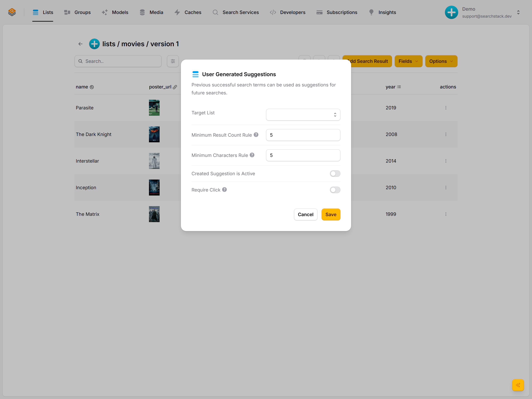This screenshot has width=532, height=399.
Task: Open the Caches tab
Action: pyautogui.click(x=188, y=12)
